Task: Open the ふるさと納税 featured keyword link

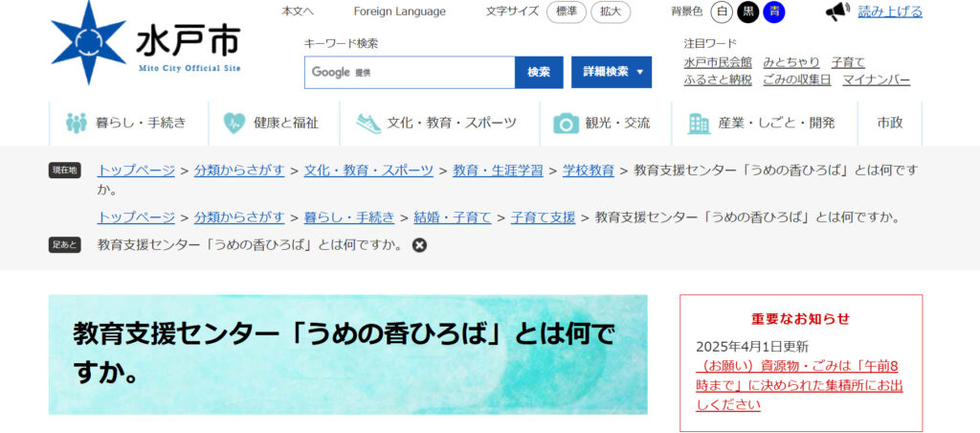Action: pos(718,80)
